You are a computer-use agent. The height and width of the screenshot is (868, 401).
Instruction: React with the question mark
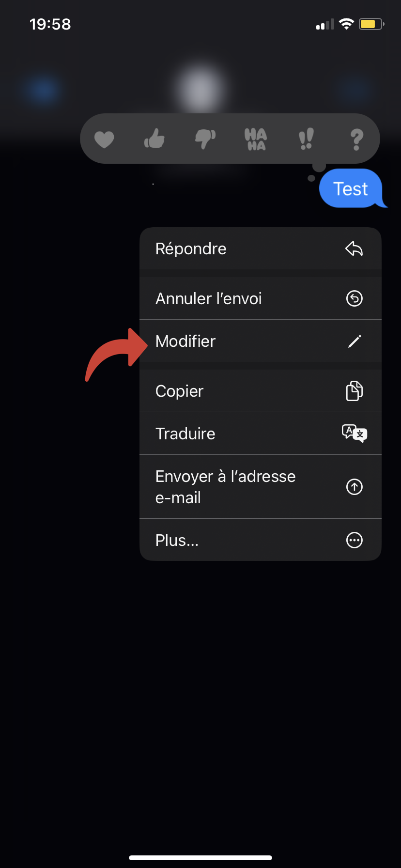point(357,139)
